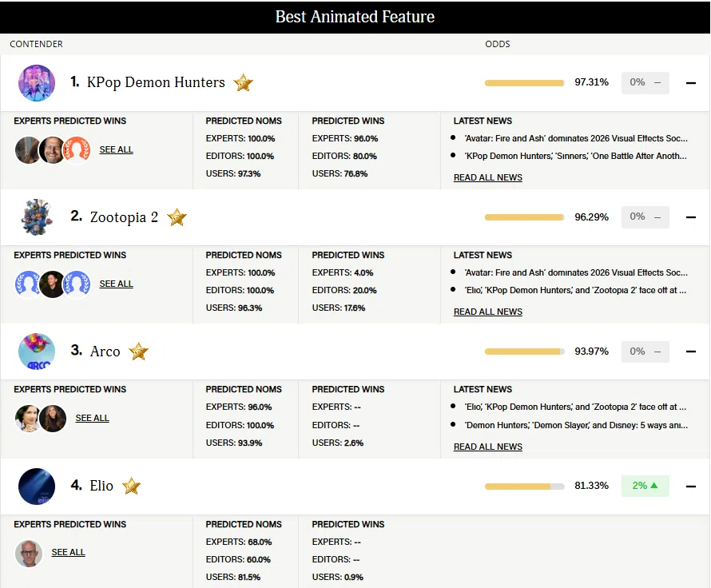
Task: Click the Best Animated Feature heading
Action: pos(355,17)
